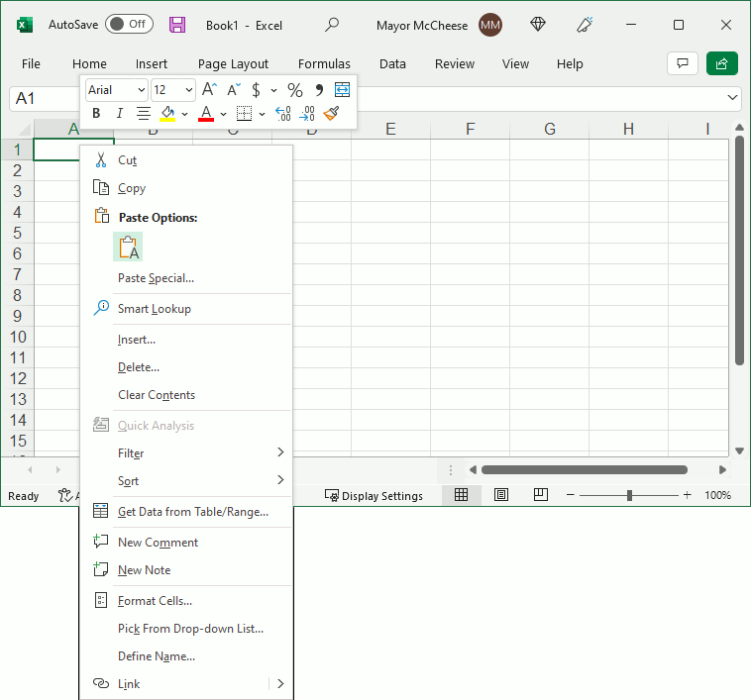Click the Format Painter brush icon
Image resolution: width=751 pixels, height=700 pixels.
click(331, 114)
